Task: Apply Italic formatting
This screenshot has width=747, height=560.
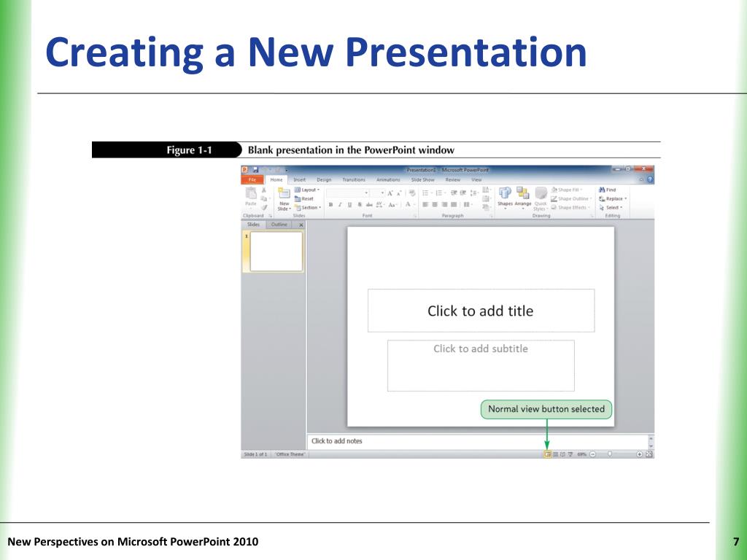Action: pos(340,204)
